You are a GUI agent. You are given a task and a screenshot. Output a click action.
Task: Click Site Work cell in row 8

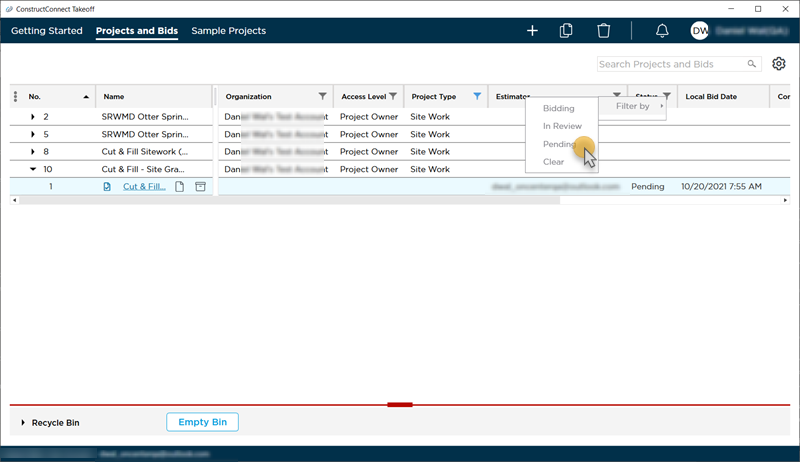pyautogui.click(x=430, y=151)
